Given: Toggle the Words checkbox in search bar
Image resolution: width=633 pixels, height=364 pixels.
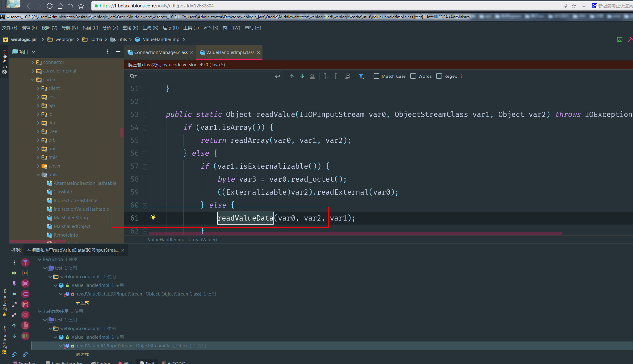Looking at the screenshot, I should coord(413,76).
